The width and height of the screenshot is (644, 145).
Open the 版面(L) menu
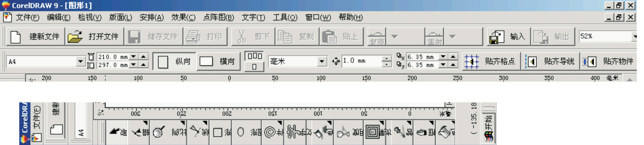pos(120,17)
